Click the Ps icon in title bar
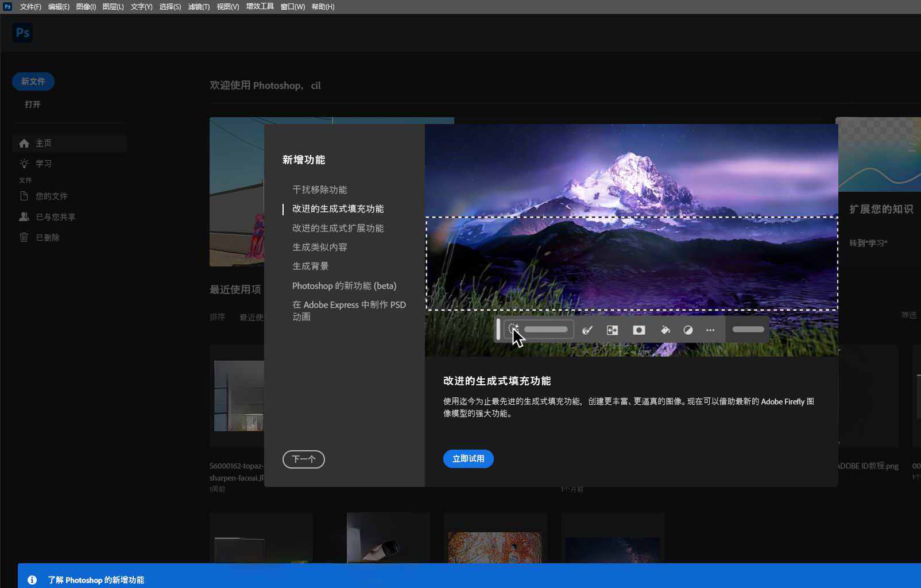The height and width of the screenshot is (588, 921). tap(7, 6)
